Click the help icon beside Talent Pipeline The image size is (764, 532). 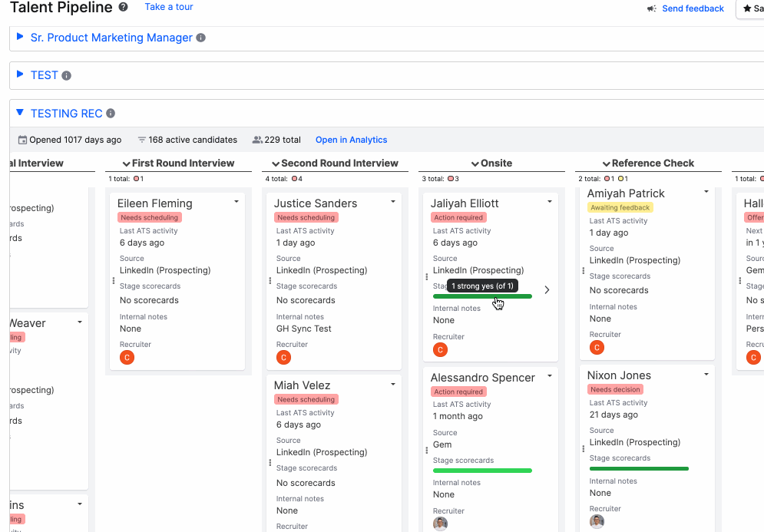(x=124, y=8)
